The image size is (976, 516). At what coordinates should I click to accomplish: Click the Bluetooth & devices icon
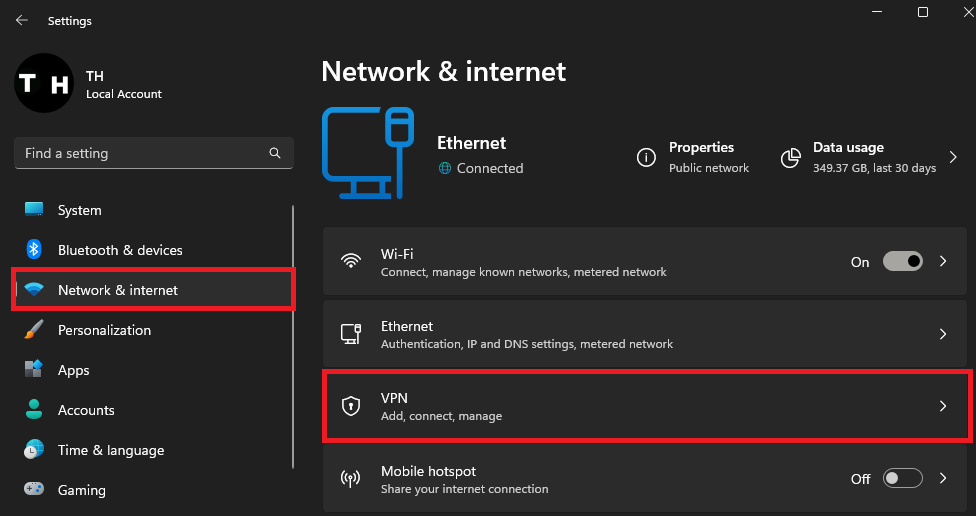click(34, 250)
